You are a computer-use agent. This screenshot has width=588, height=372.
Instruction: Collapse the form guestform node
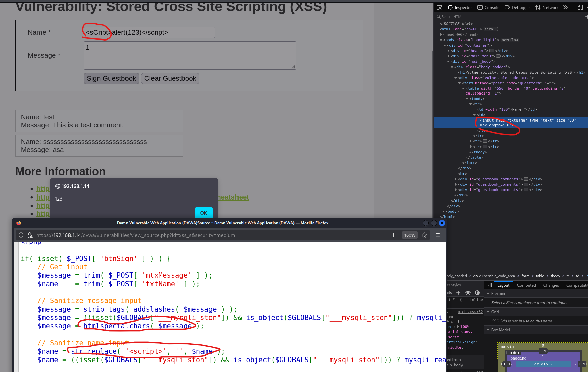point(459,83)
